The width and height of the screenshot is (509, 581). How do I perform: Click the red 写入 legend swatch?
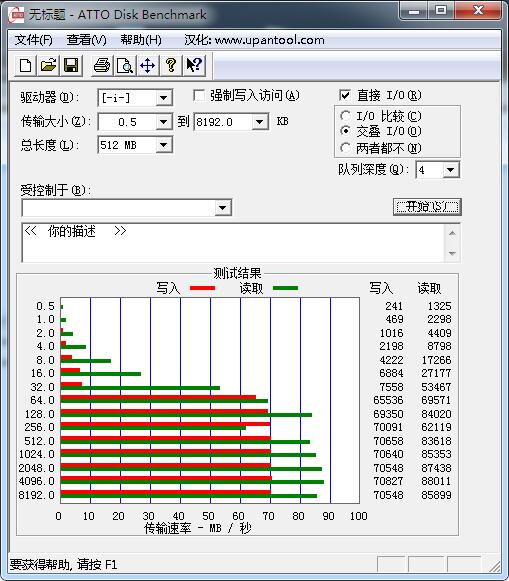coord(202,288)
